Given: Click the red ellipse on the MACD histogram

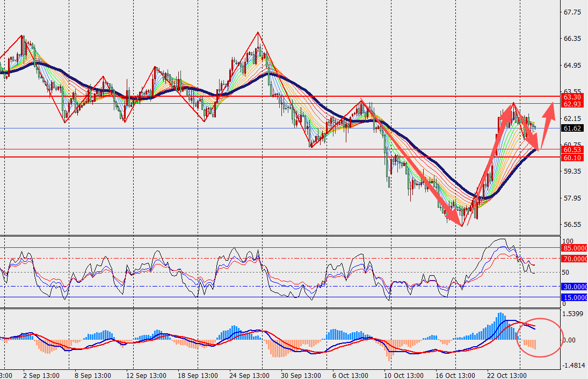Looking at the screenshot, I should pos(539,337).
